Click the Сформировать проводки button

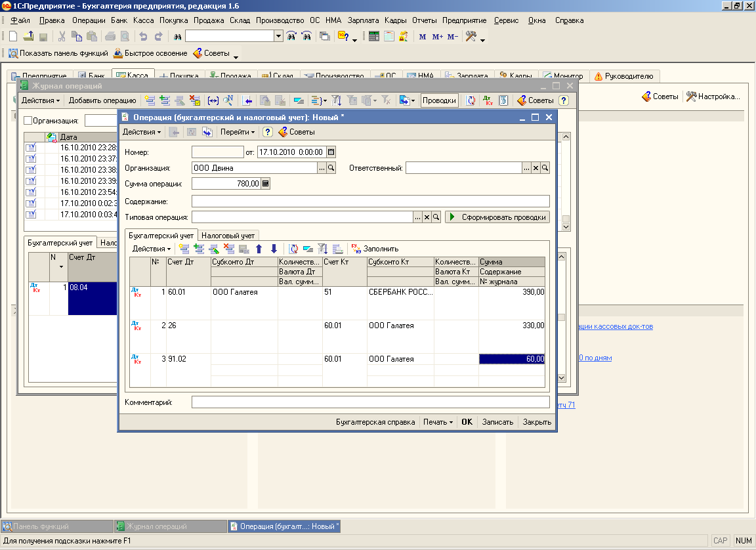click(x=497, y=217)
